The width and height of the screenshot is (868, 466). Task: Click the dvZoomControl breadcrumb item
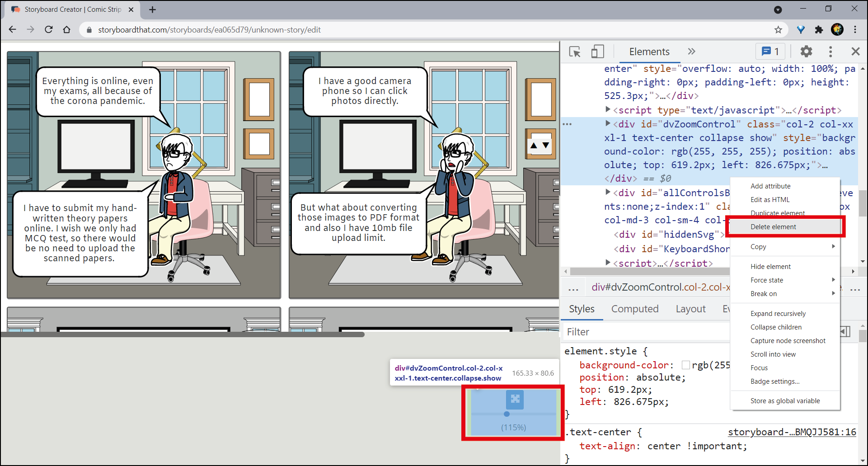[x=660, y=287]
